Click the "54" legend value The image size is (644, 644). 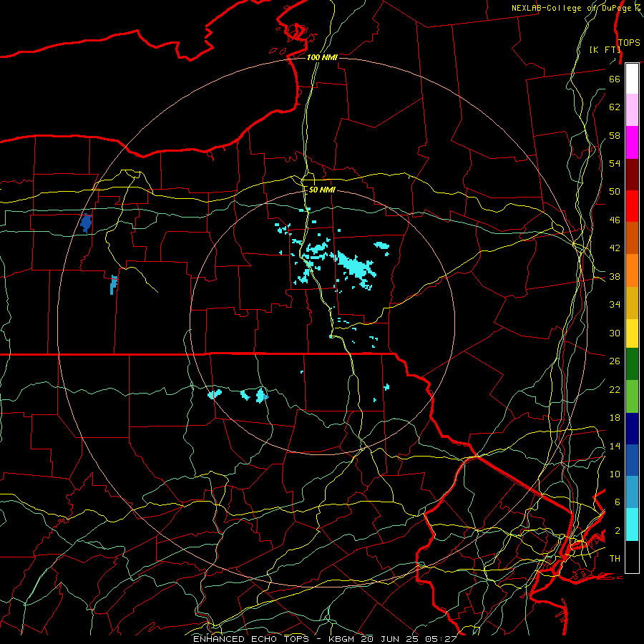pyautogui.click(x=615, y=163)
